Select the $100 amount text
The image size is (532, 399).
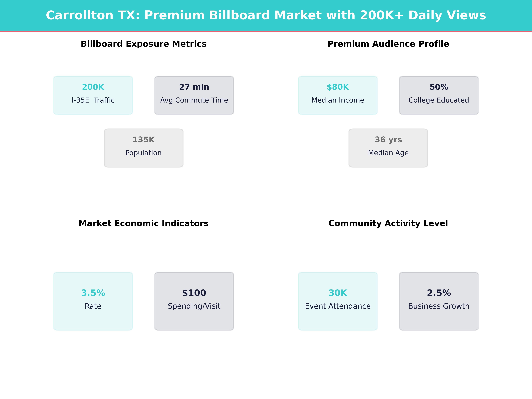point(194,293)
